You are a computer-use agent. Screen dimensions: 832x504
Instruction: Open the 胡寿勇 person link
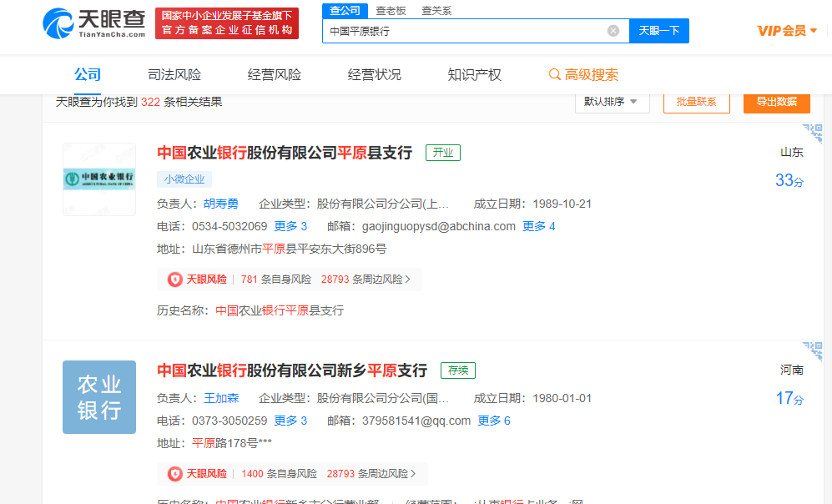(221, 204)
